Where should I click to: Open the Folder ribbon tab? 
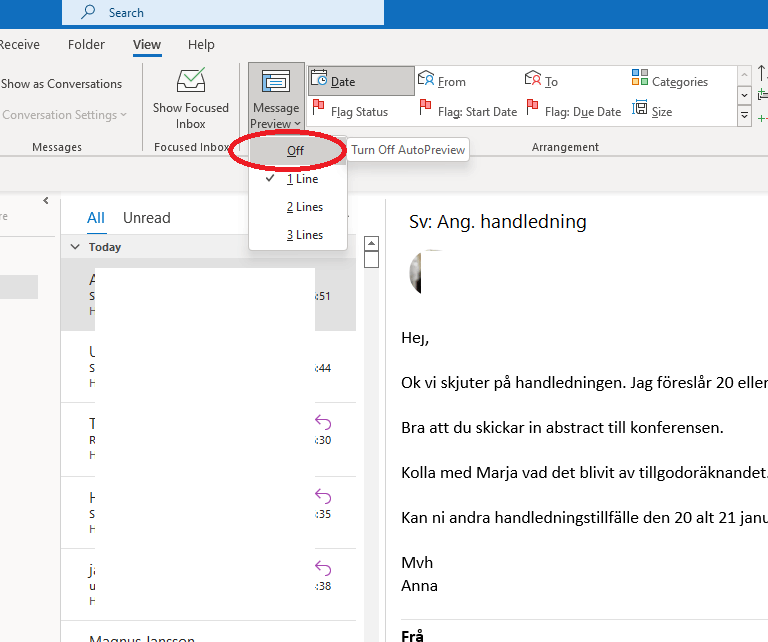[86, 45]
